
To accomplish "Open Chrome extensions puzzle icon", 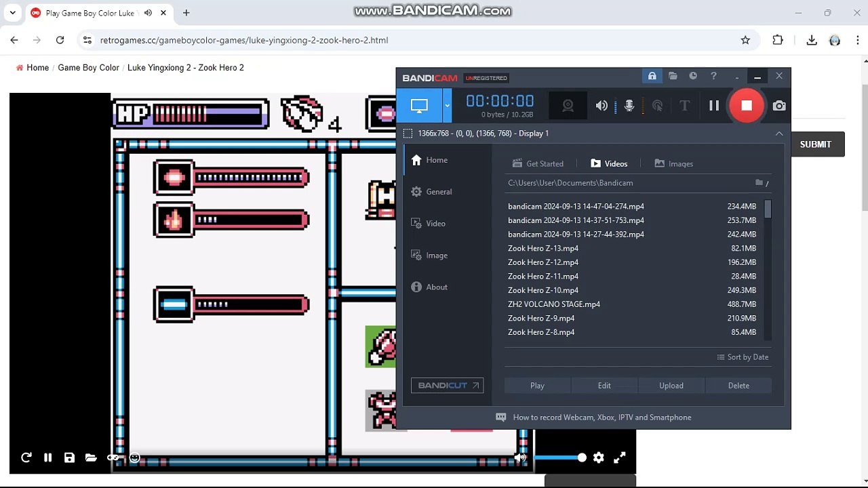I will point(778,40).
